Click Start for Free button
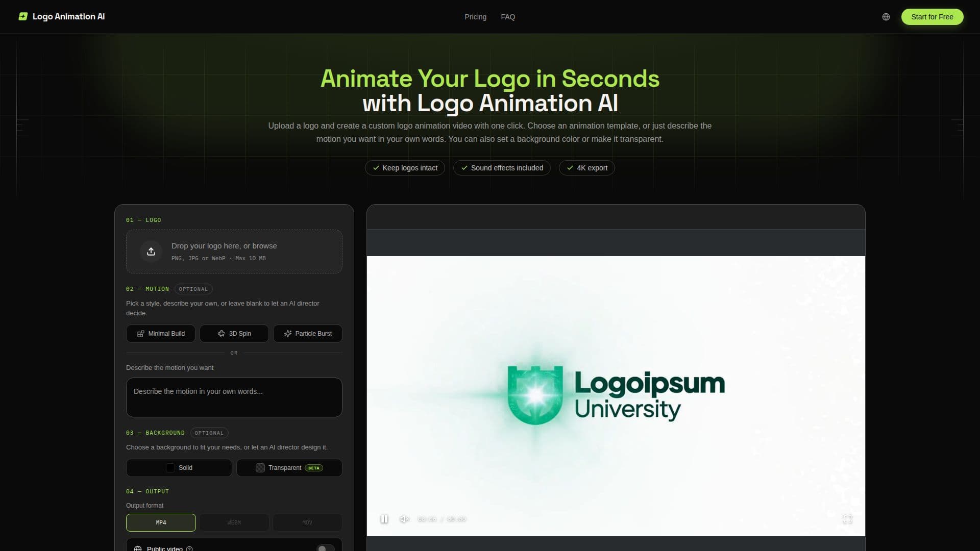Viewport: 980px width, 551px height. click(x=932, y=17)
